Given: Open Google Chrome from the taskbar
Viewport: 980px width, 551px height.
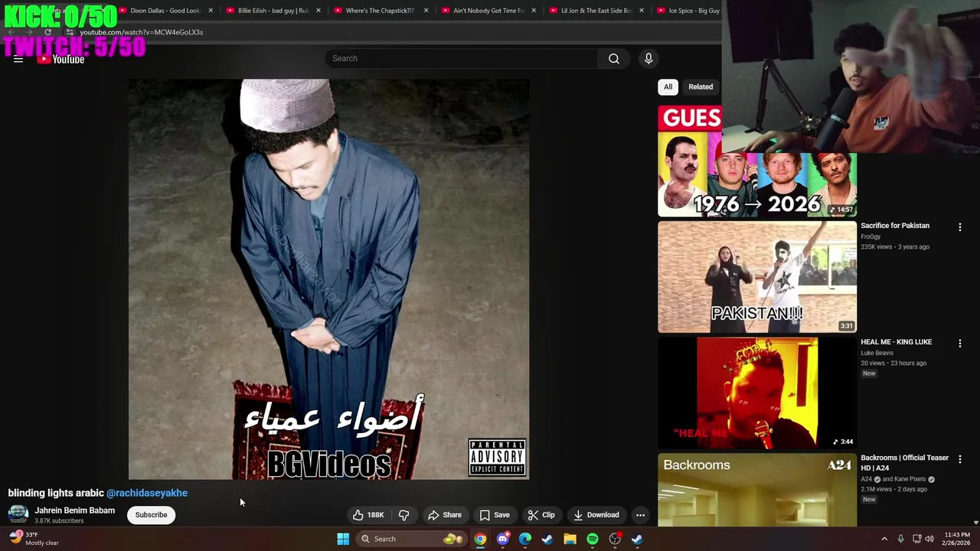Looking at the screenshot, I should [x=480, y=539].
